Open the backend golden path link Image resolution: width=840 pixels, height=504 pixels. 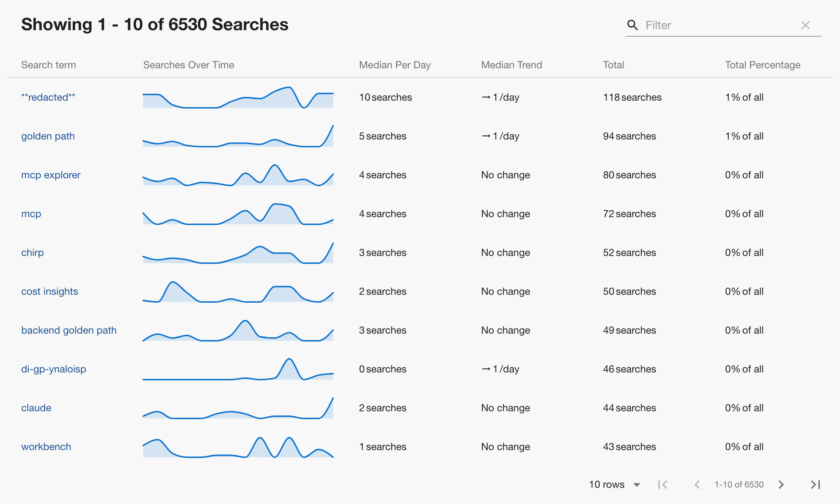tap(69, 330)
